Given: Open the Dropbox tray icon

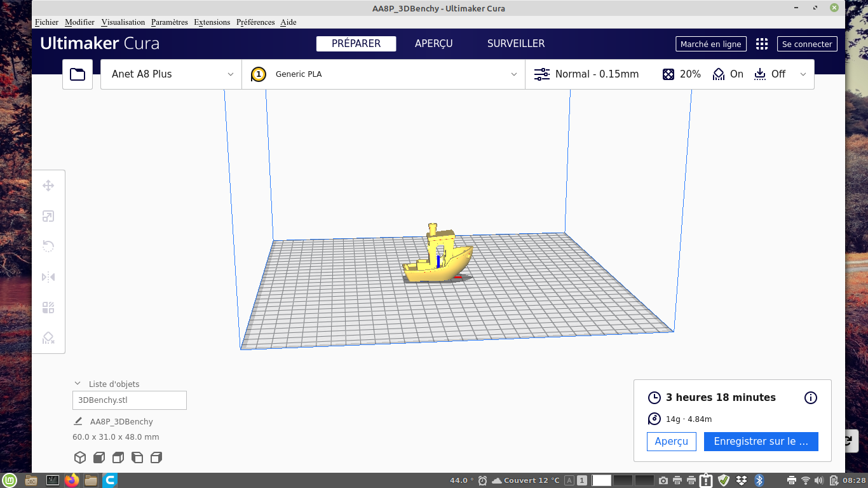Looking at the screenshot, I should pyautogui.click(x=742, y=480).
